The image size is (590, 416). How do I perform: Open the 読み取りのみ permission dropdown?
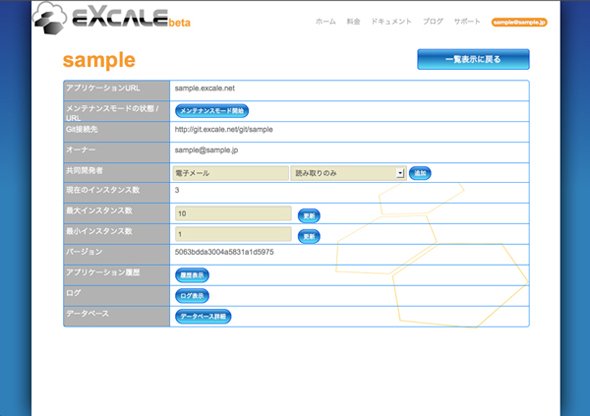(348, 173)
